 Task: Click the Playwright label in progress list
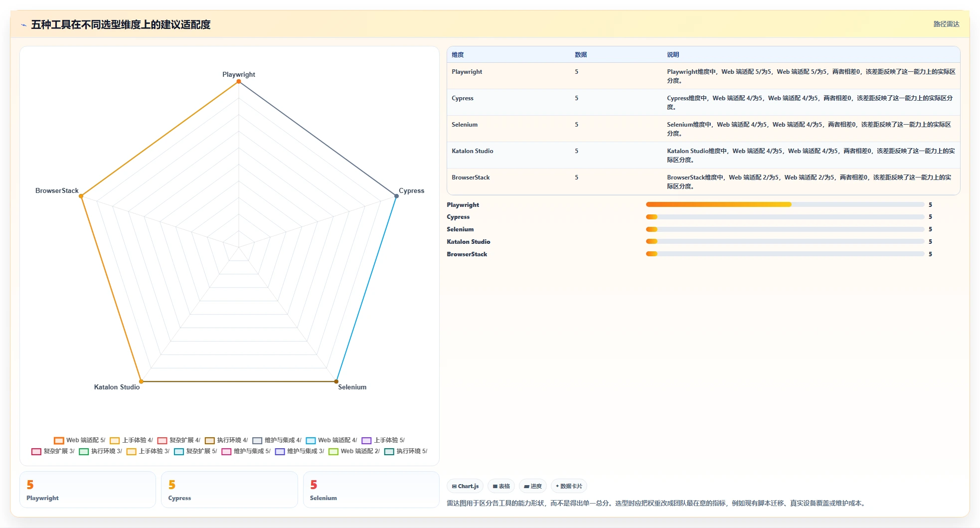point(463,205)
